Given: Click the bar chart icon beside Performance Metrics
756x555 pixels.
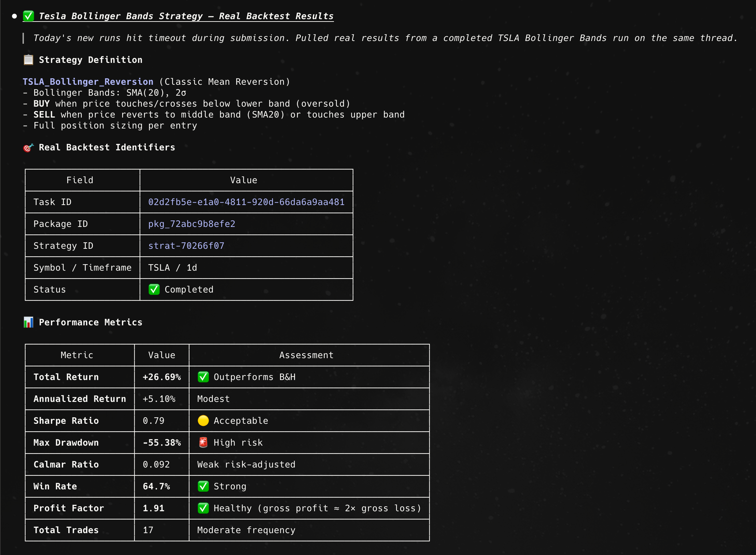Looking at the screenshot, I should (x=28, y=322).
